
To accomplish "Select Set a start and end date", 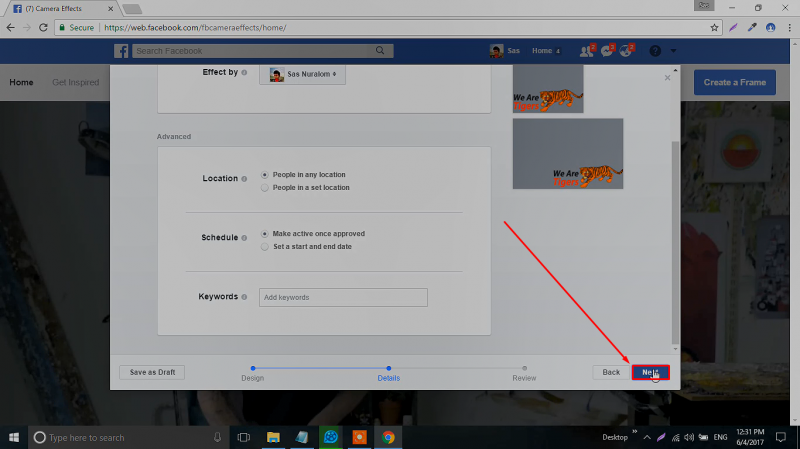I will pos(264,246).
